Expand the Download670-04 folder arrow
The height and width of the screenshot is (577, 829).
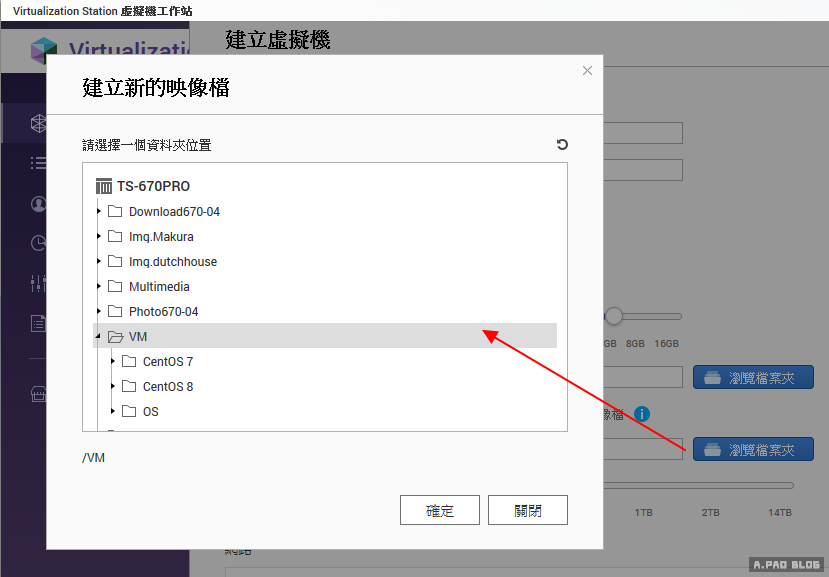point(98,211)
